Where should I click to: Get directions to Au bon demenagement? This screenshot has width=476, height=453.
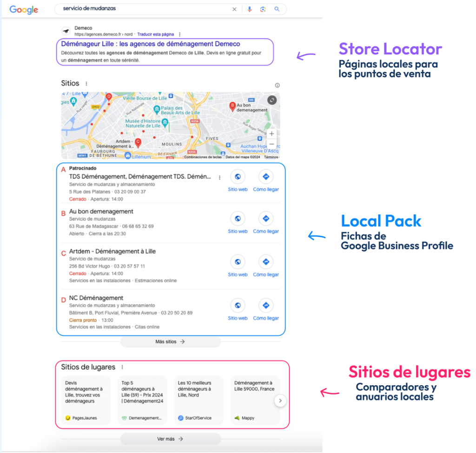pyautogui.click(x=266, y=223)
